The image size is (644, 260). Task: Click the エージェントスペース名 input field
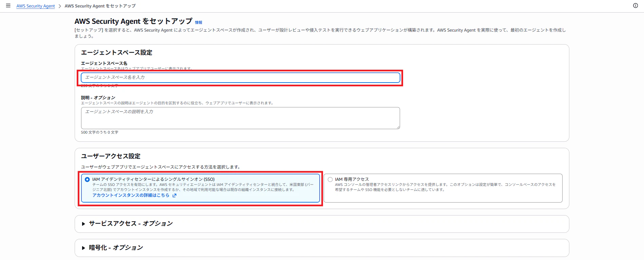pos(241,77)
